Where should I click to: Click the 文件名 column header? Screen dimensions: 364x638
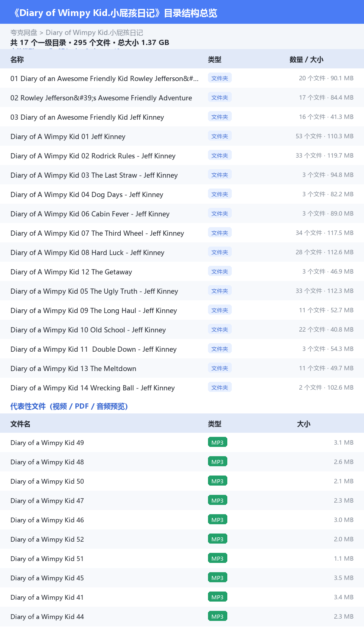(x=20, y=424)
